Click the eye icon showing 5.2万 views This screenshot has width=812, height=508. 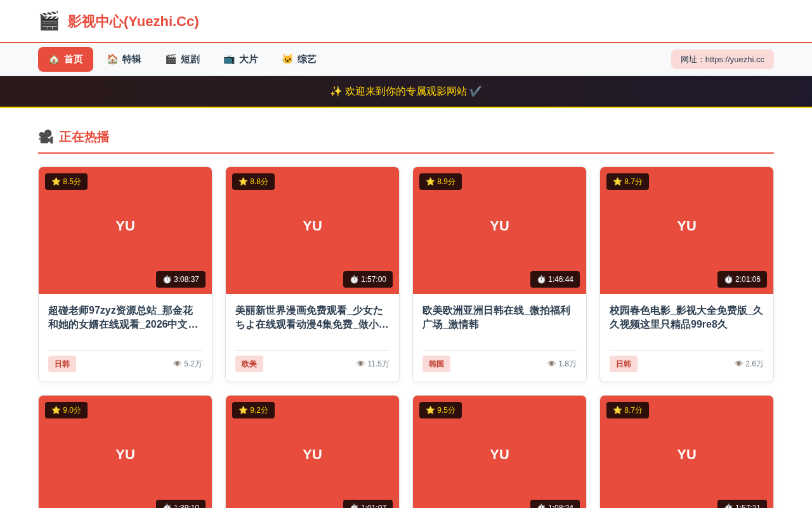click(177, 364)
